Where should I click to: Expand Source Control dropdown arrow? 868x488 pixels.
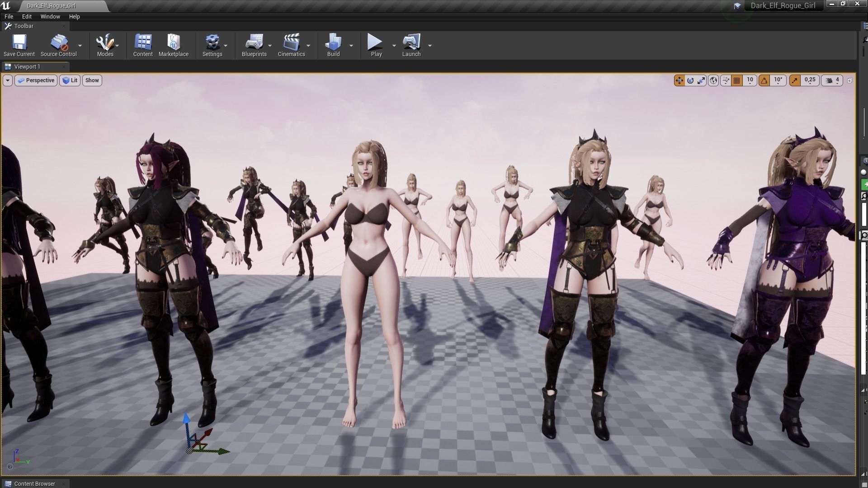[80, 46]
